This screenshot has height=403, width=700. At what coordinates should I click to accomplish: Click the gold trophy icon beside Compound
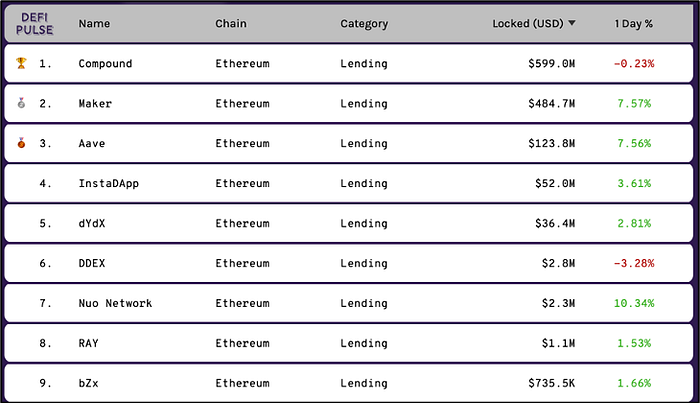pos(21,63)
